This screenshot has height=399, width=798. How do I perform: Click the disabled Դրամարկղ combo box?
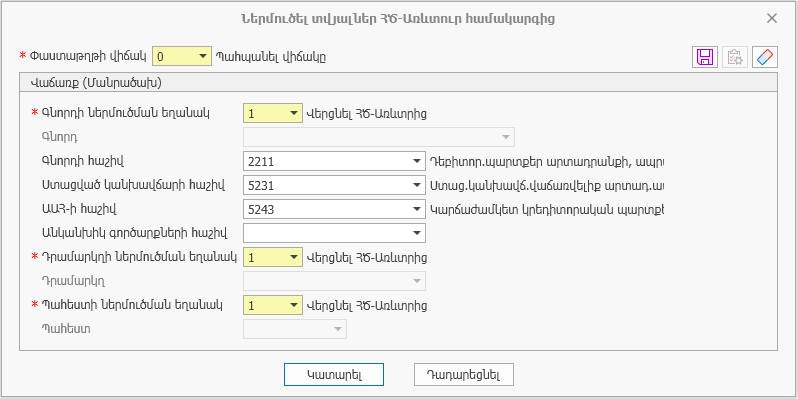pos(335,281)
